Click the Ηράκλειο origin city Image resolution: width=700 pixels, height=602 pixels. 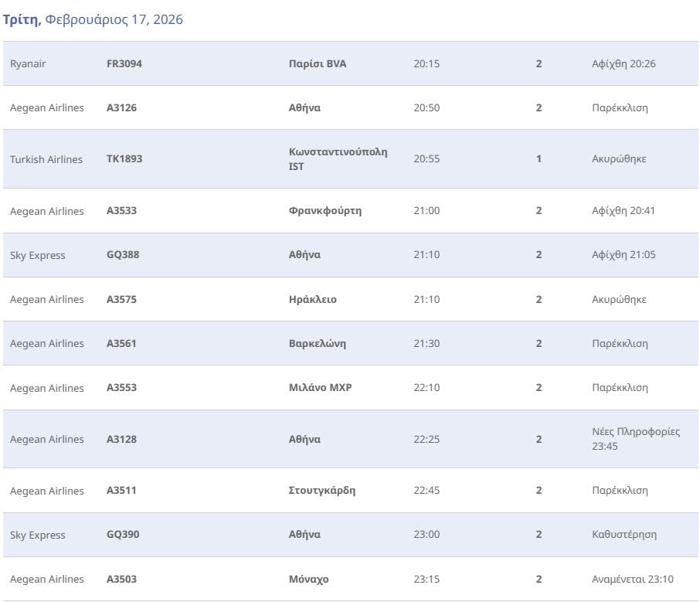click(x=313, y=299)
